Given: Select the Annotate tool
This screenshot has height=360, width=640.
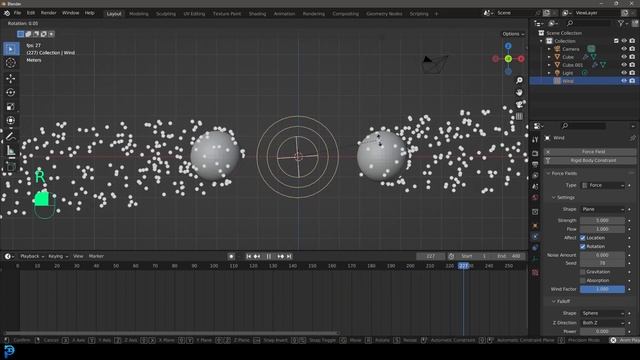Looking at the screenshot, I should point(11,137).
